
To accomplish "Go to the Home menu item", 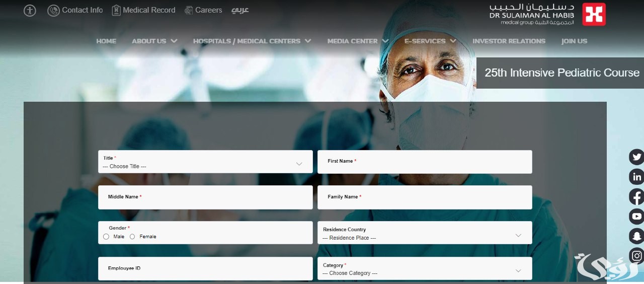I will click(x=106, y=41).
